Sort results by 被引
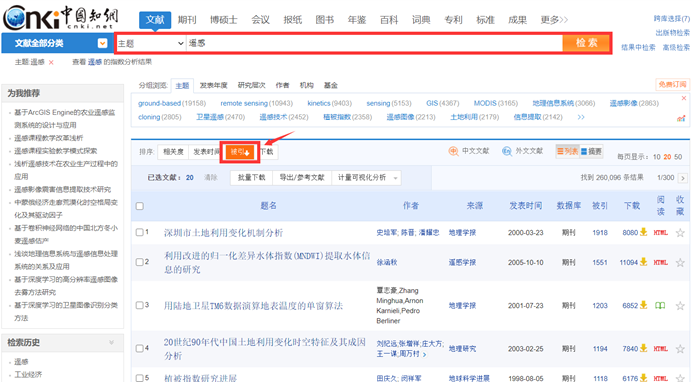Image resolution: width=692 pixels, height=382 pixels. pos(240,152)
